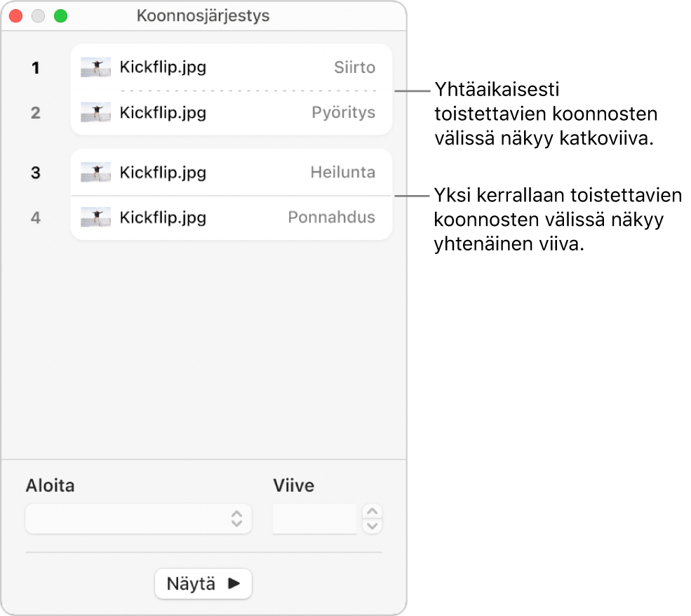Increase Viive with the up stepper arrow
The image size is (691, 616).
373,511
